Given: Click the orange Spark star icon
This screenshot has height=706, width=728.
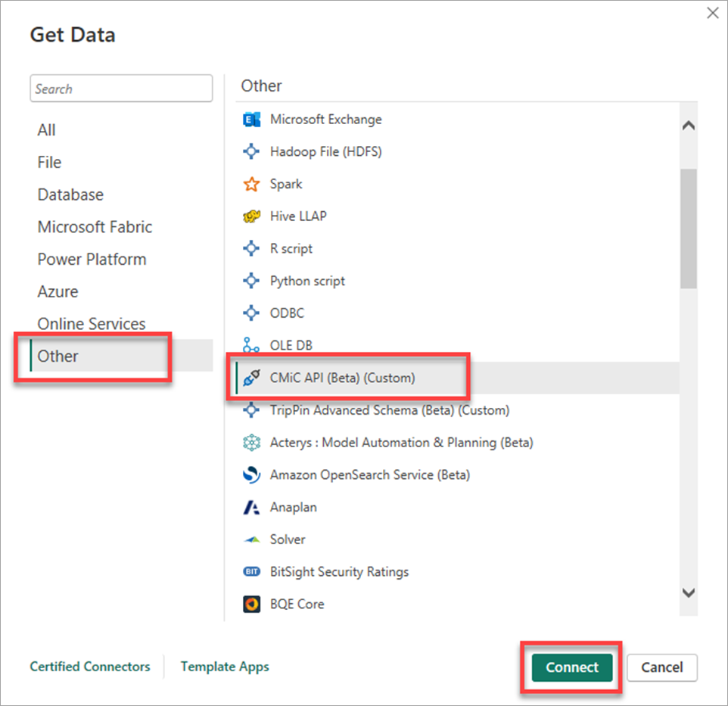Looking at the screenshot, I should click(251, 185).
